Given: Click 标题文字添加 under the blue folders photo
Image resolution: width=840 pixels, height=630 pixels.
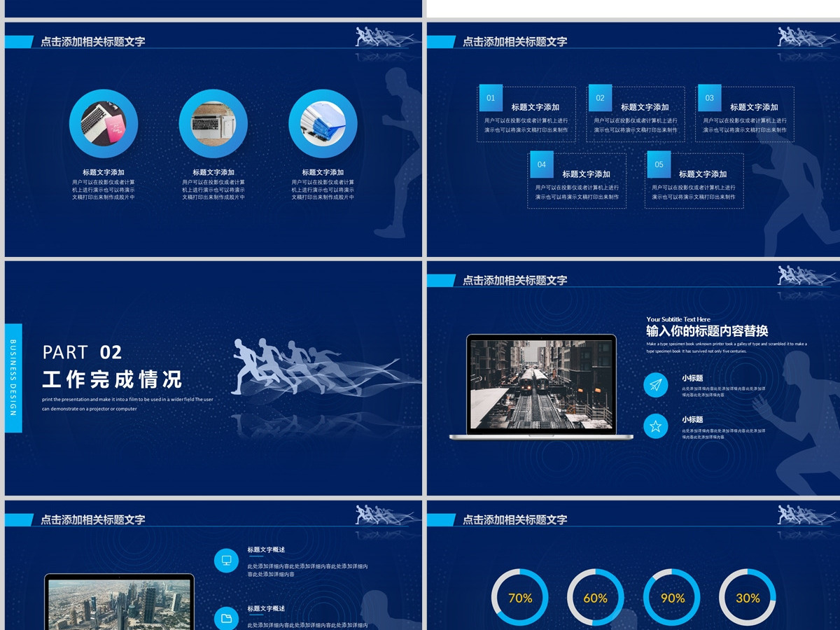Looking at the screenshot, I should pyautogui.click(x=323, y=172).
